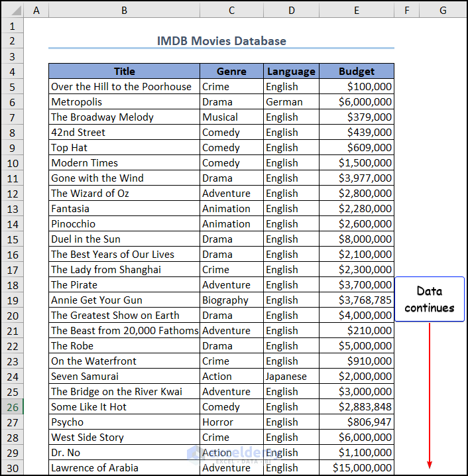Select the $8,000,000 budget cell
This screenshot has height=476, width=468.
click(x=357, y=239)
